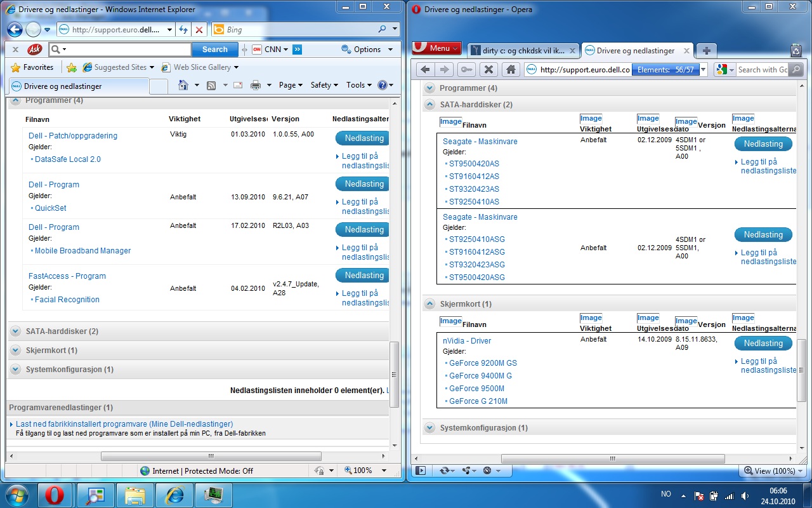Click the Opera Unite icon in status bar
812x508 pixels.
pos(466,471)
